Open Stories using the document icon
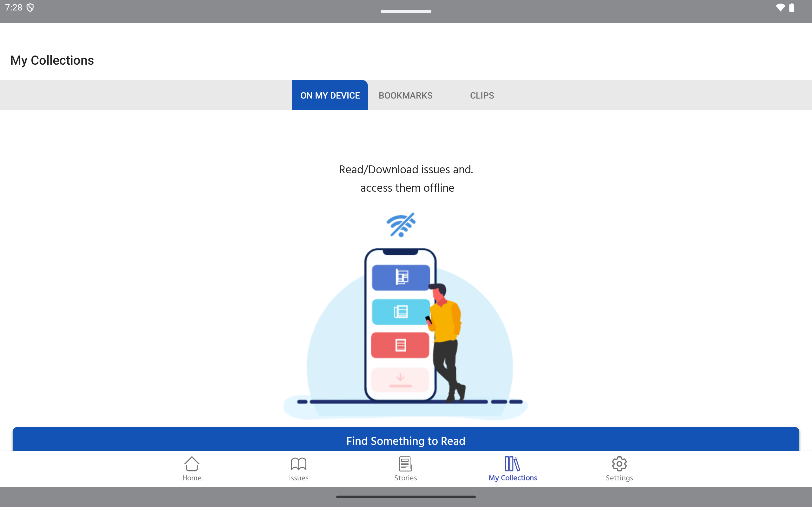 pyautogui.click(x=405, y=464)
